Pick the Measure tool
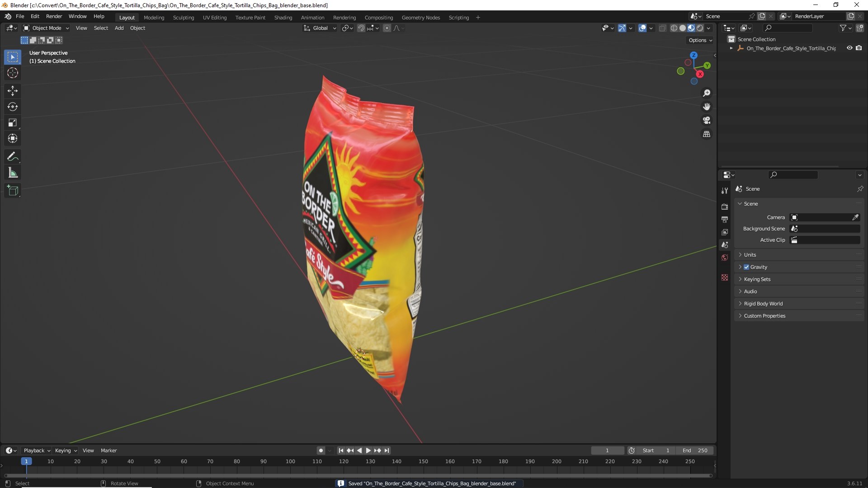 (13, 173)
